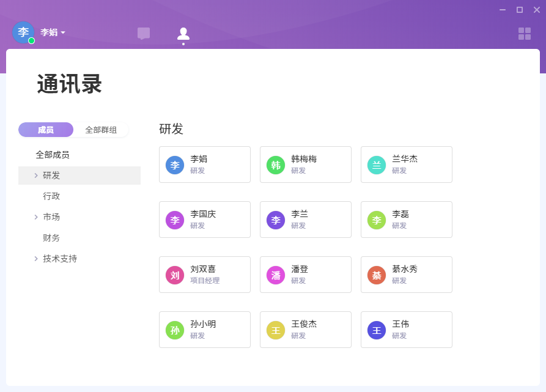Switch to the 全部群组 toggle

(x=101, y=130)
